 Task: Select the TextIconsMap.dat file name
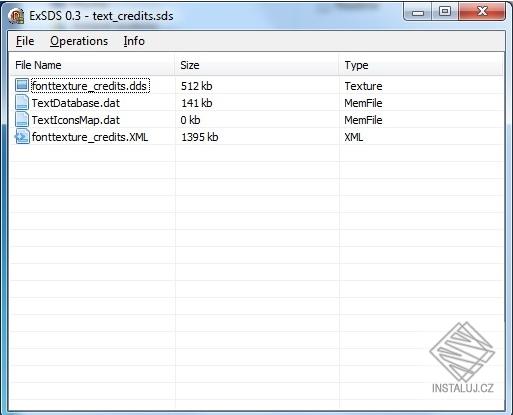click(76, 120)
